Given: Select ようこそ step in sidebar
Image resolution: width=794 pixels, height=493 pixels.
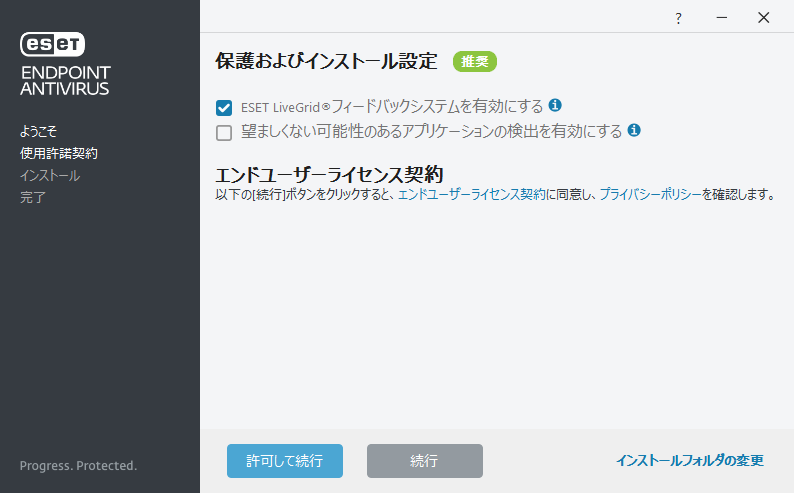Looking at the screenshot, I should [x=38, y=132].
